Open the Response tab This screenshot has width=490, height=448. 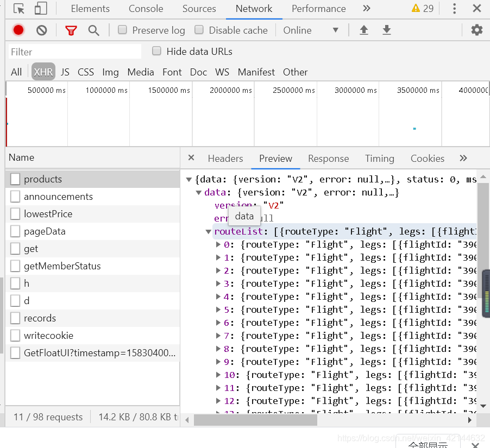328,159
